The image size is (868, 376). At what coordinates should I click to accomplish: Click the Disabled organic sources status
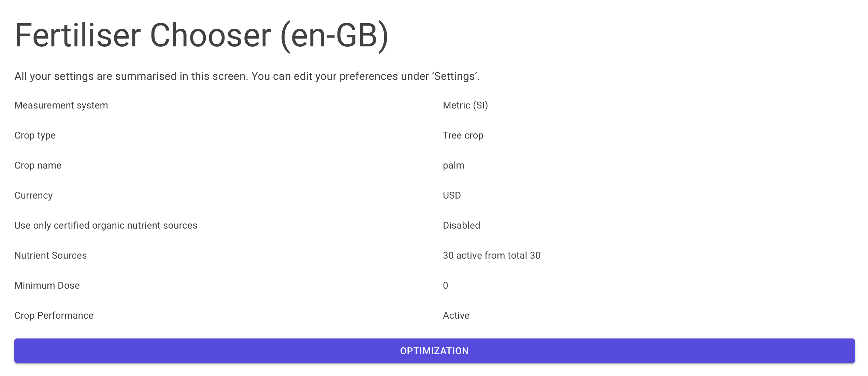pos(461,226)
